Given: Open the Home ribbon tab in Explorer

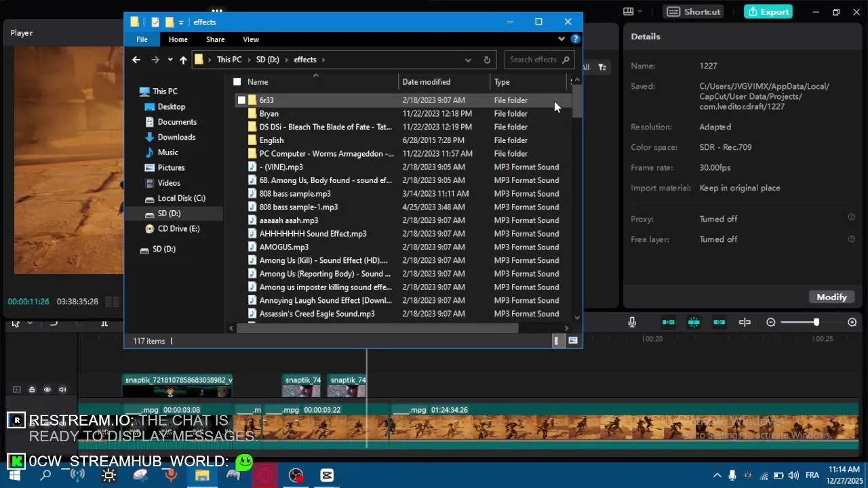Looking at the screenshot, I should [178, 39].
